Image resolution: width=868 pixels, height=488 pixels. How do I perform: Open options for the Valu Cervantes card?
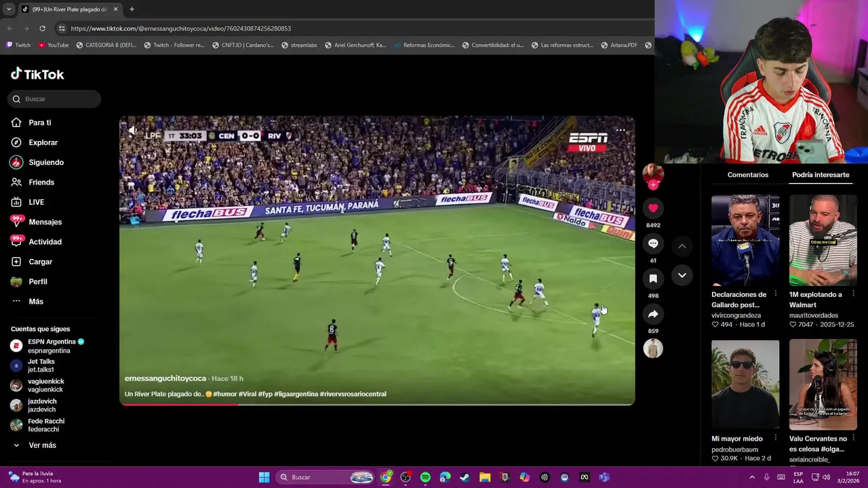click(853, 439)
